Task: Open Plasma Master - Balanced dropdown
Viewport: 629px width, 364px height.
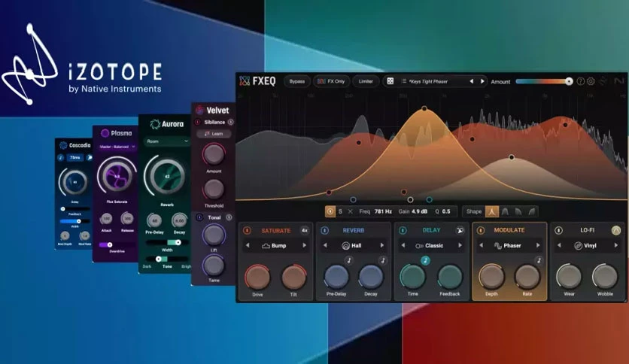Action: [117, 147]
